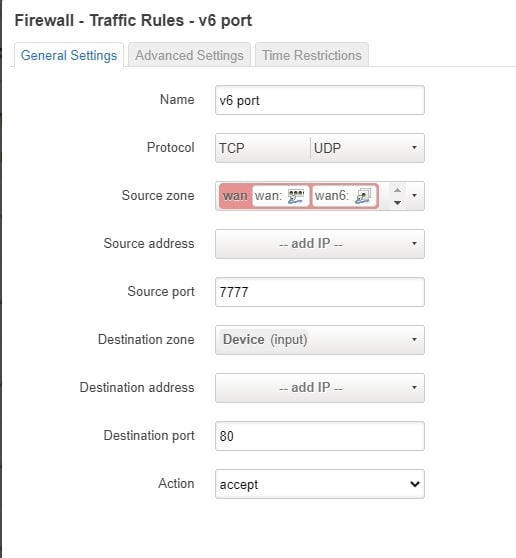The height and width of the screenshot is (558, 516).
Task: Open the Source zone dropdown arrow
Action: pyautogui.click(x=414, y=196)
